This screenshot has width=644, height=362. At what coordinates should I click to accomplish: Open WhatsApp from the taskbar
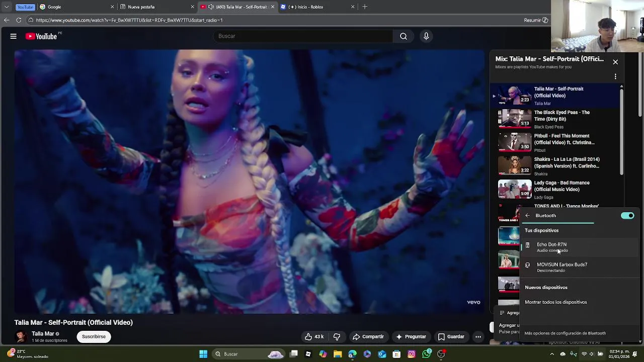tap(427, 354)
